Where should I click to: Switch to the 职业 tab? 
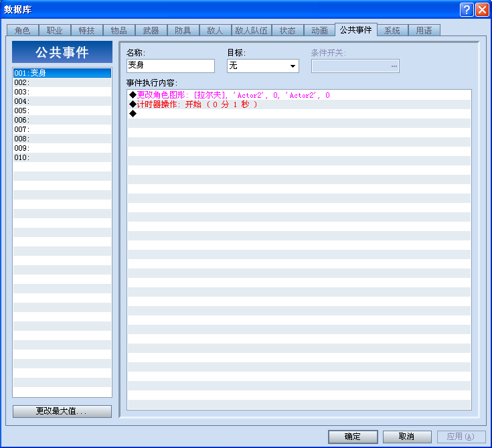pyautogui.click(x=55, y=30)
